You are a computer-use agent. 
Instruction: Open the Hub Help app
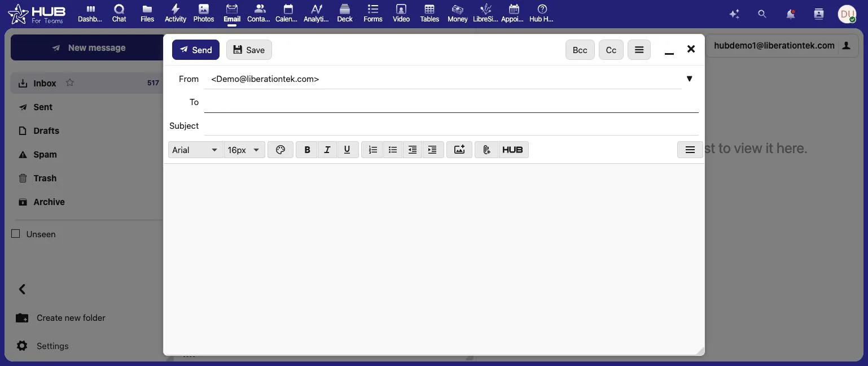542,14
